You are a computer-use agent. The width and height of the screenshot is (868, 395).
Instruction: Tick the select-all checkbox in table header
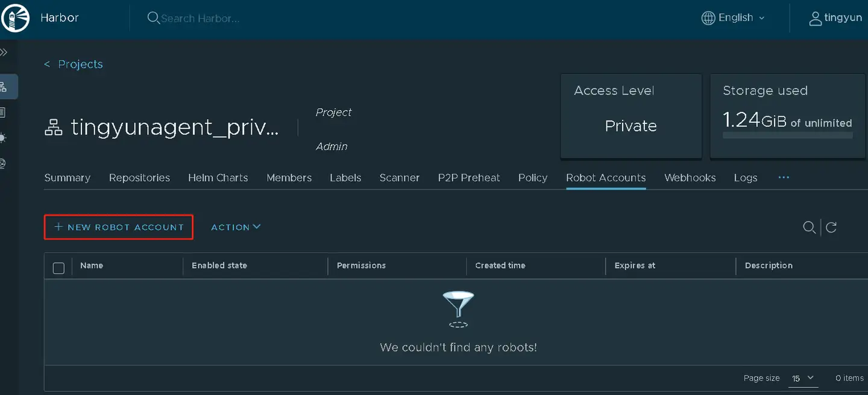click(58, 268)
